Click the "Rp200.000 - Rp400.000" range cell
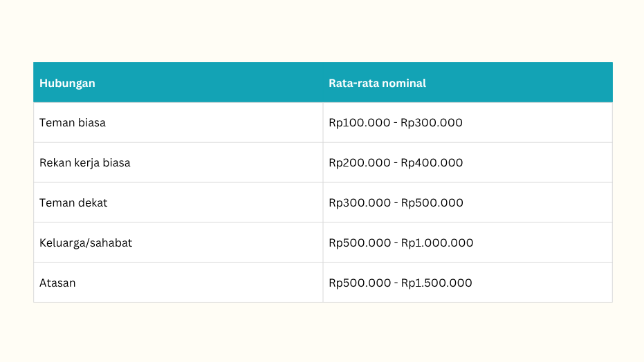Viewport: 644px width, 362px height. pos(396,163)
